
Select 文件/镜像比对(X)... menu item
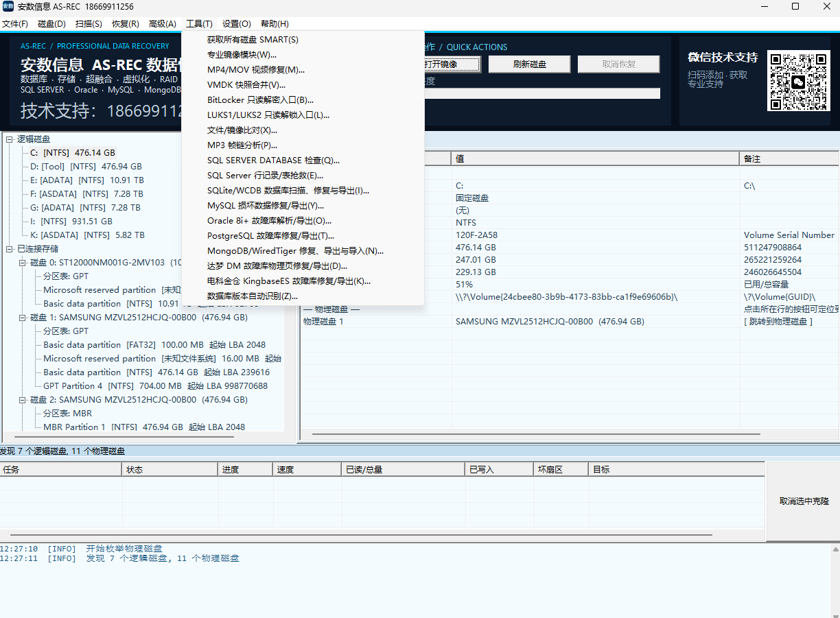tap(303, 130)
